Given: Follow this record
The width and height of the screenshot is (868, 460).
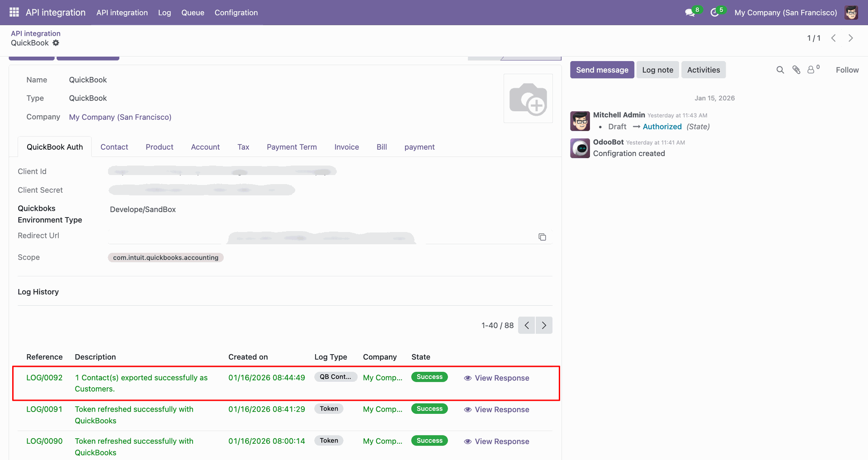Looking at the screenshot, I should click(x=847, y=70).
